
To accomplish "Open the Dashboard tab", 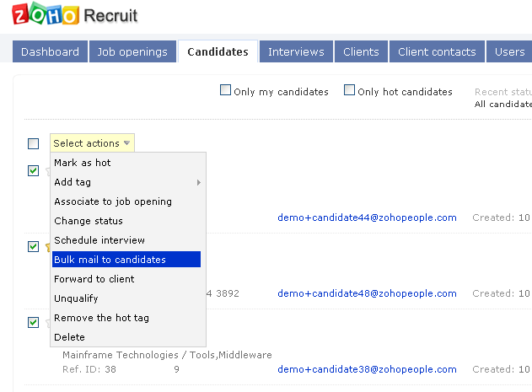I will pos(50,51).
